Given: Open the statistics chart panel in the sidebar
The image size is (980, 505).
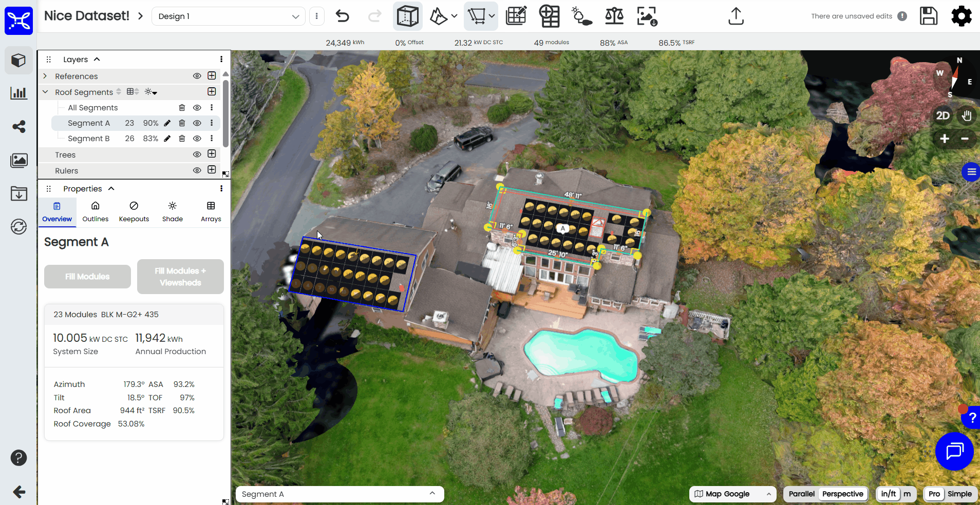Looking at the screenshot, I should 18,93.
